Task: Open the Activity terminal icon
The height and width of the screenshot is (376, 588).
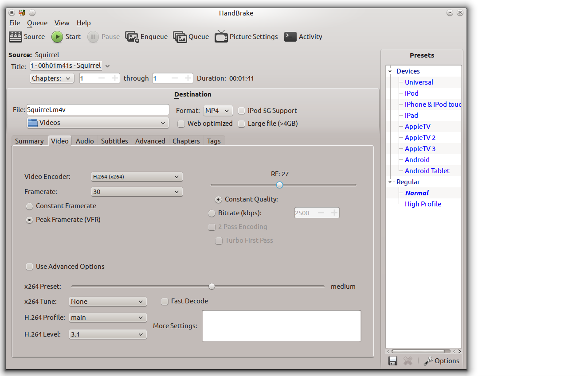Action: tap(290, 37)
